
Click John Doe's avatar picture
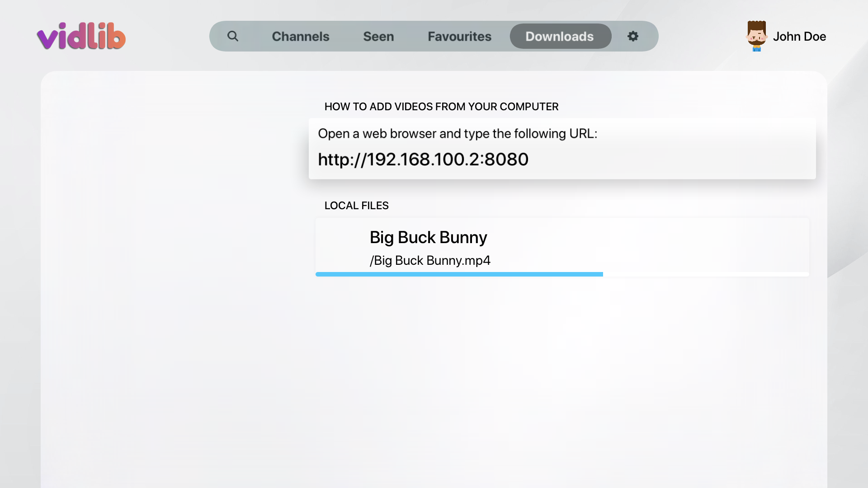[756, 36]
